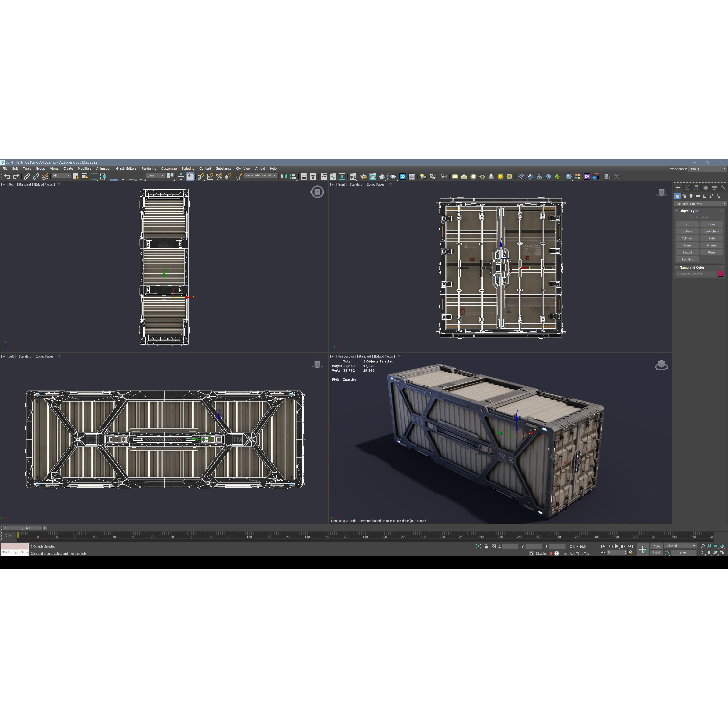
Task: Open the selection filter All dropdown
Action: [61, 176]
